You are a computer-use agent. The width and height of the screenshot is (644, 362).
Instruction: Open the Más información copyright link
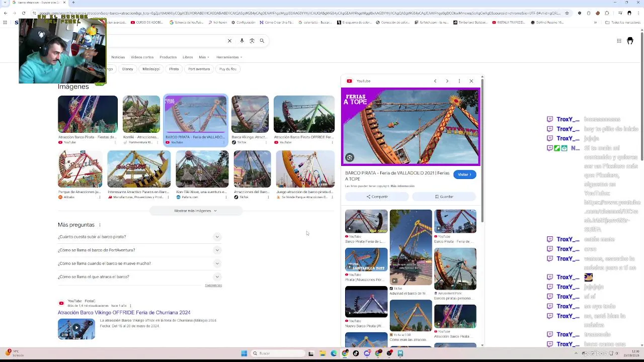[403, 186]
